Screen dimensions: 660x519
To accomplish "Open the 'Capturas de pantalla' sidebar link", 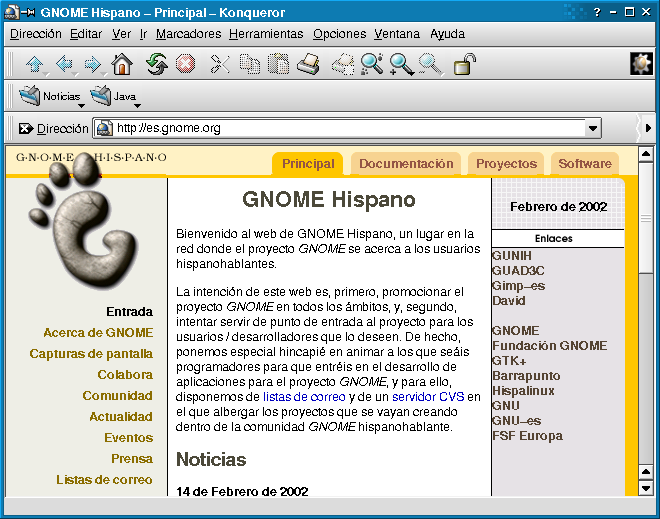I will click(91, 354).
